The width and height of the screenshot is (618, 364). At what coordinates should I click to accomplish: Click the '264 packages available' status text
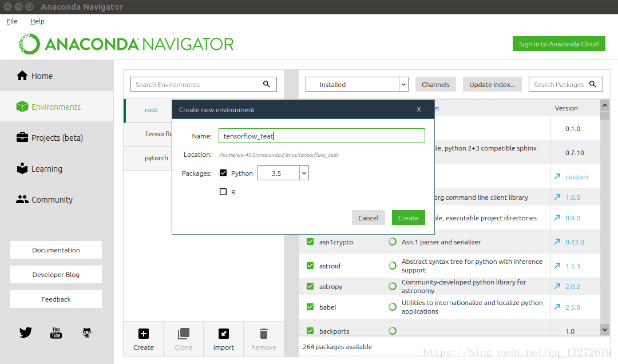pyautogui.click(x=338, y=347)
